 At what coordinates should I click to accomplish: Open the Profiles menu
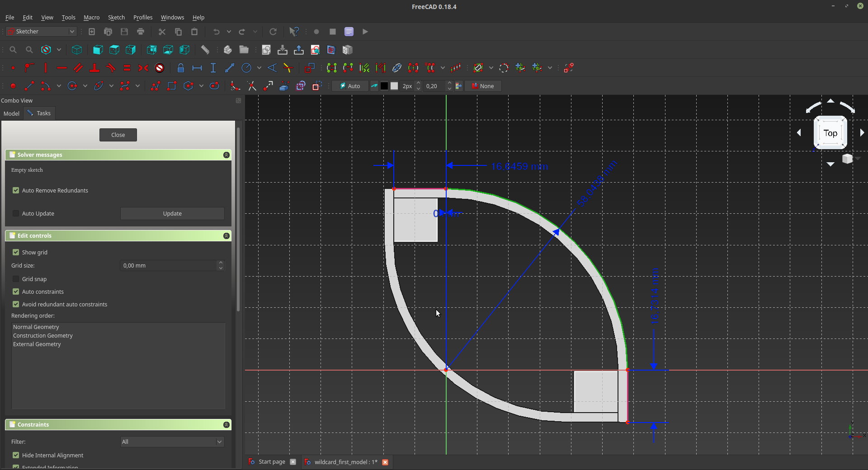click(x=143, y=17)
